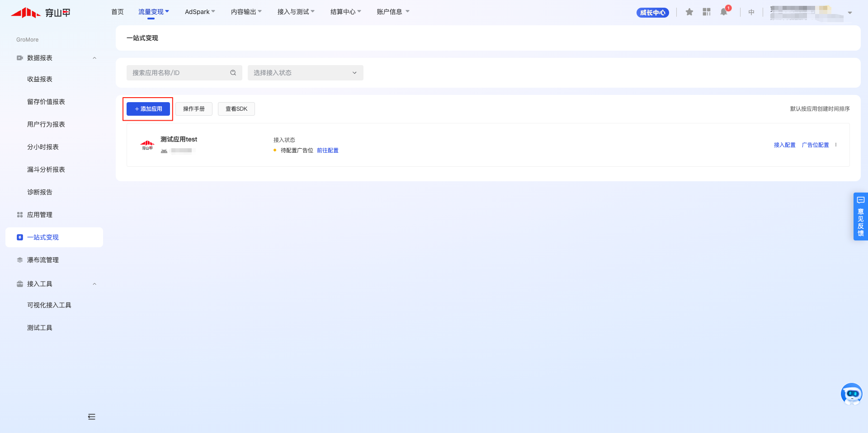Collapse the sidebar with bottom menu icon
The image size is (868, 433).
(x=92, y=417)
